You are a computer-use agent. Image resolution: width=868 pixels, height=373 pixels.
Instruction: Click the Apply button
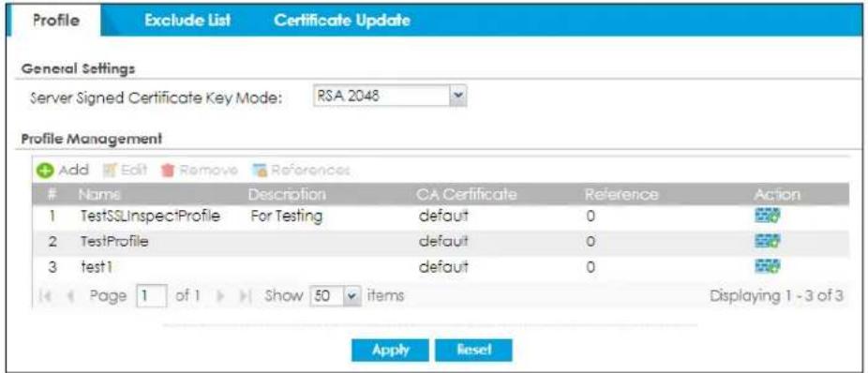(x=390, y=350)
